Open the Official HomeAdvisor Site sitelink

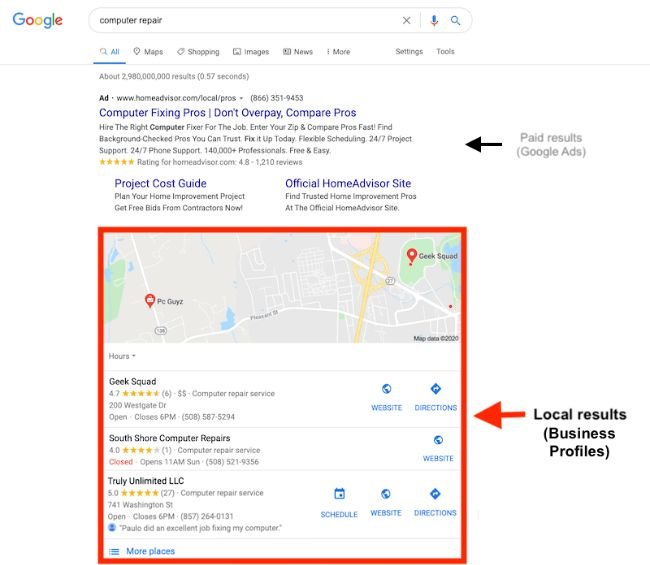pyautogui.click(x=348, y=183)
